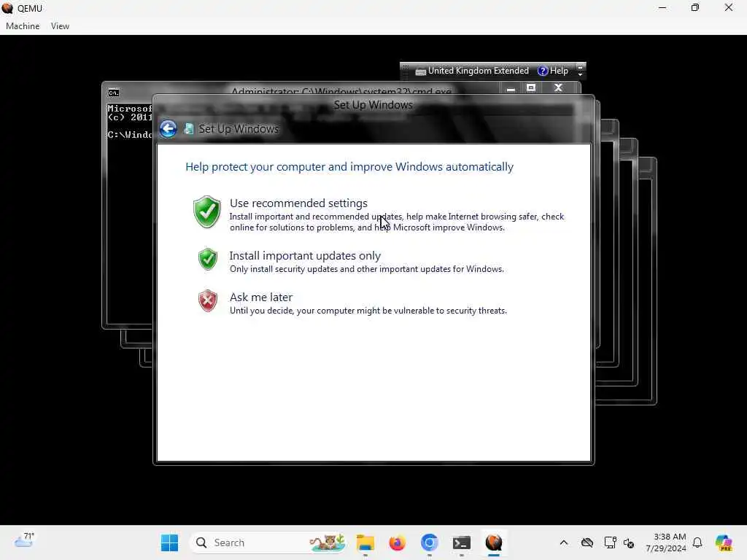Switch the United Kingdom Extended keyboard layout

point(472,71)
